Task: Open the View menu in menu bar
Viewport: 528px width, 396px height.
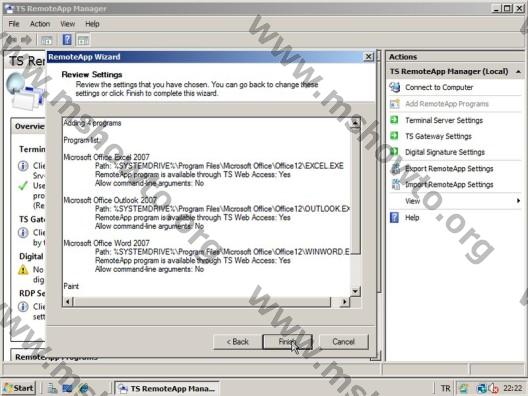Action: pos(67,24)
